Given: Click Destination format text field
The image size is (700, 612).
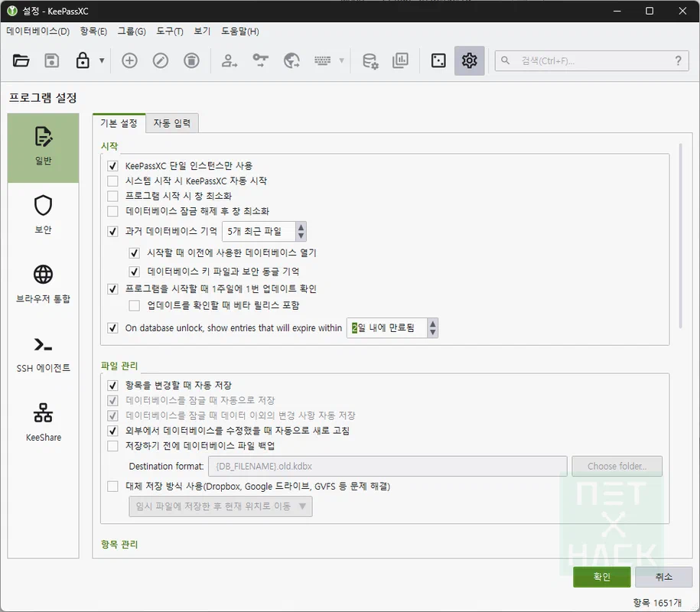Looking at the screenshot, I should [388, 467].
